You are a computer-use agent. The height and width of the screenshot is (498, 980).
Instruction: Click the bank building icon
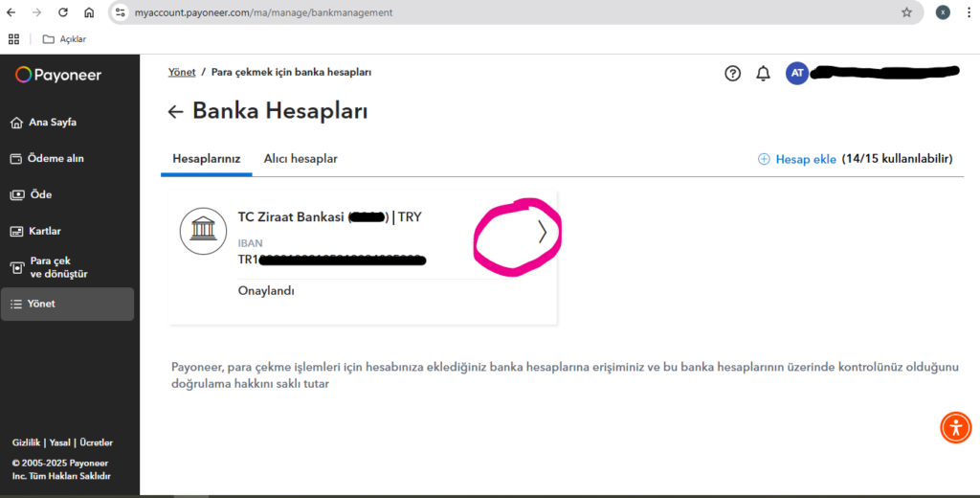203,231
